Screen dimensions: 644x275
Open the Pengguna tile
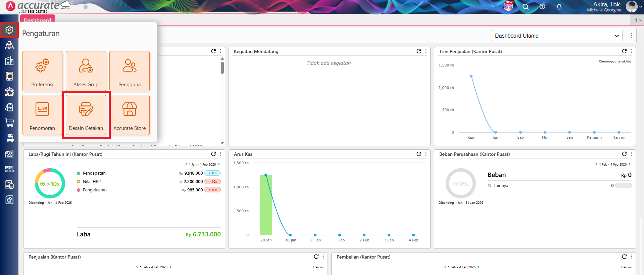point(130,71)
